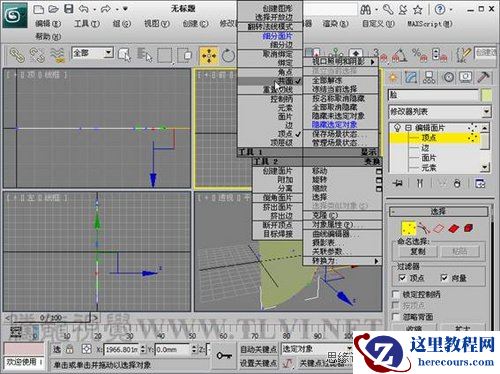500x374 pixels.
Task: Open the Select by Name list tool
Action: click(x=144, y=55)
